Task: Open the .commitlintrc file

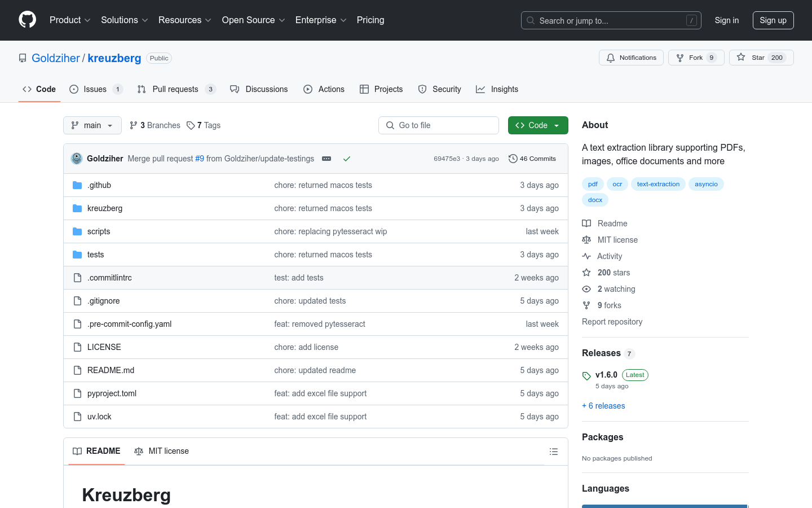Action: pos(109,278)
